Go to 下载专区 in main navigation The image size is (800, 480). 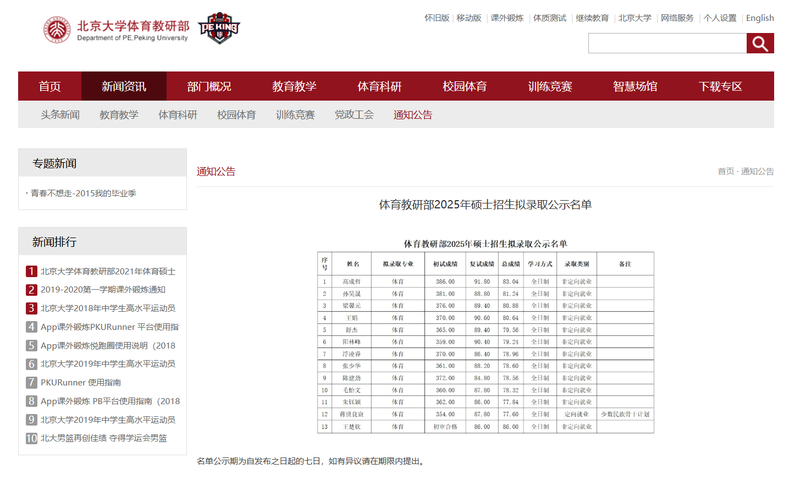coord(720,86)
